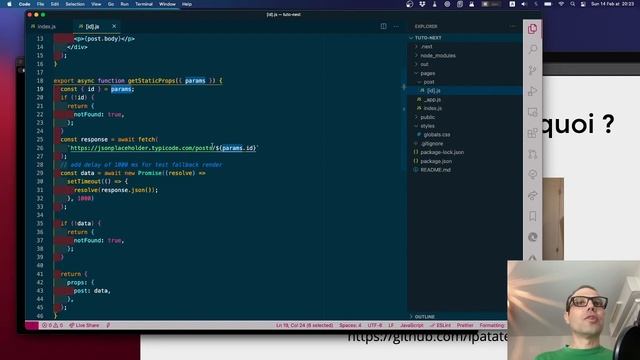This screenshot has width=640, height=360.
Task: Open the Remote Explorer icon in the activity bar
Action: tap(532, 112)
